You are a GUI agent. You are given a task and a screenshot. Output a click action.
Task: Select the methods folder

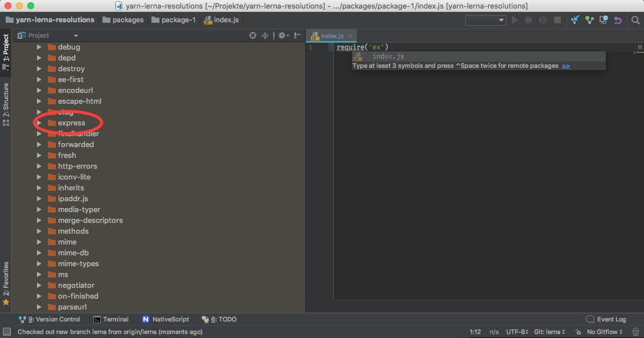coord(73,231)
